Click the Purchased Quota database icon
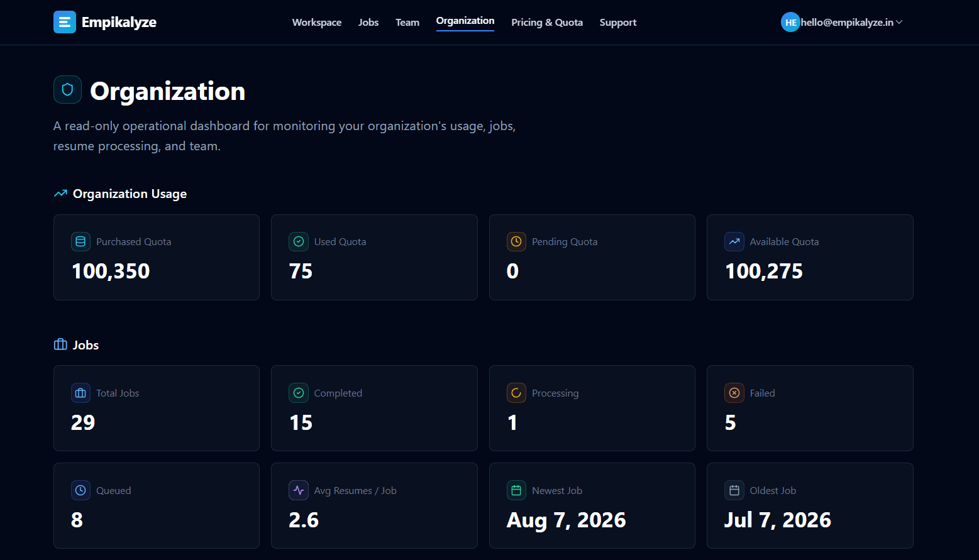The height and width of the screenshot is (560, 979). (x=80, y=241)
